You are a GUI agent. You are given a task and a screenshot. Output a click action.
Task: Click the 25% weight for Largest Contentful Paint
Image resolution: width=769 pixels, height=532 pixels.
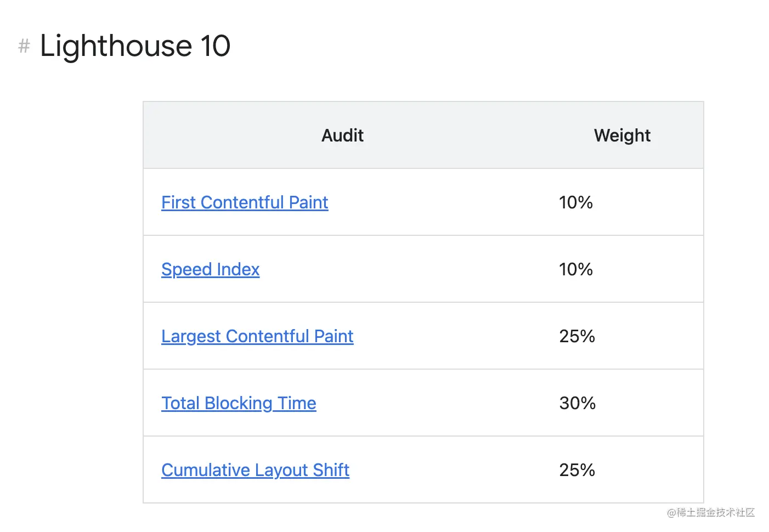point(577,336)
